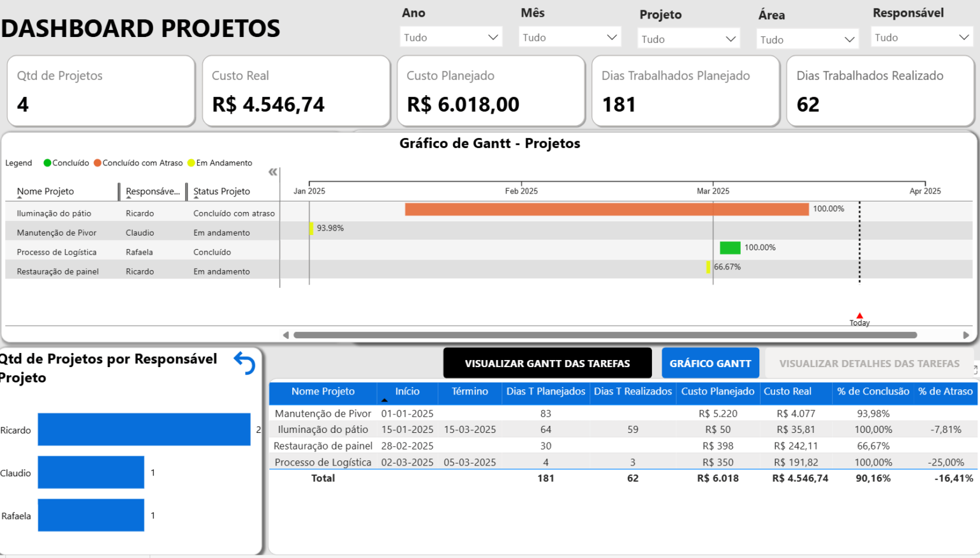This screenshot has height=558, width=980.
Task: Click the Visualizar Detalhes das Tarefas button
Action: 870,363
